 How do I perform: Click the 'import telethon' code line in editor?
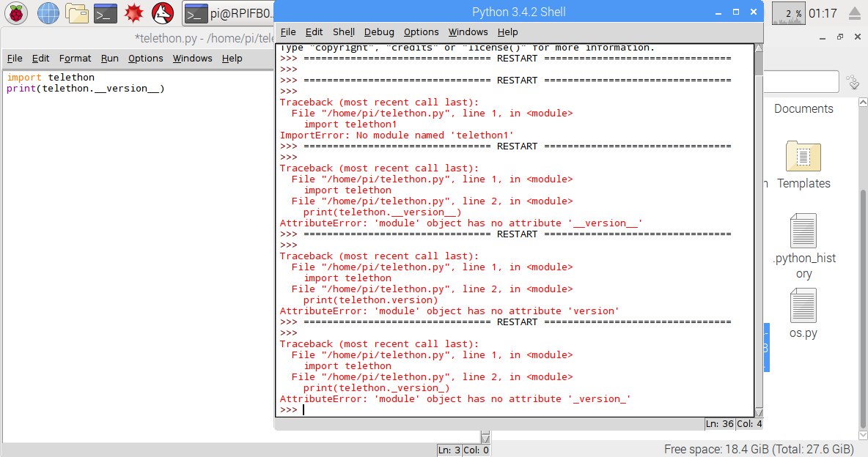tap(51, 78)
